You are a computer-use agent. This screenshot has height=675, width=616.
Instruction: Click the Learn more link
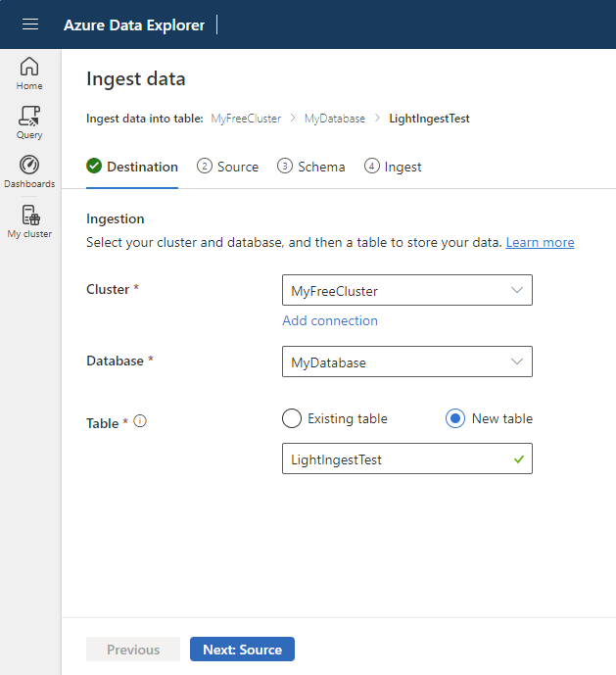(x=540, y=242)
